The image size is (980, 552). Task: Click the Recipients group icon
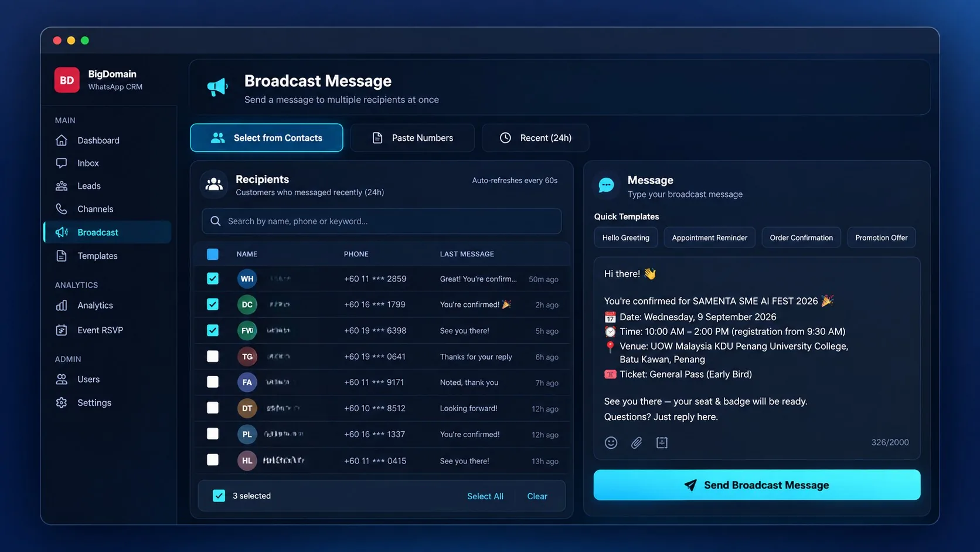point(214,184)
